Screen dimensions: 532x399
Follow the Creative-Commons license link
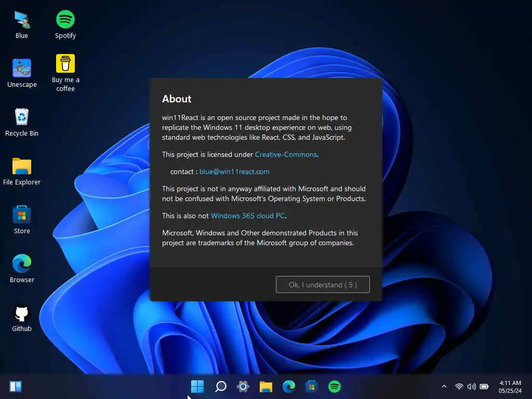click(x=286, y=154)
